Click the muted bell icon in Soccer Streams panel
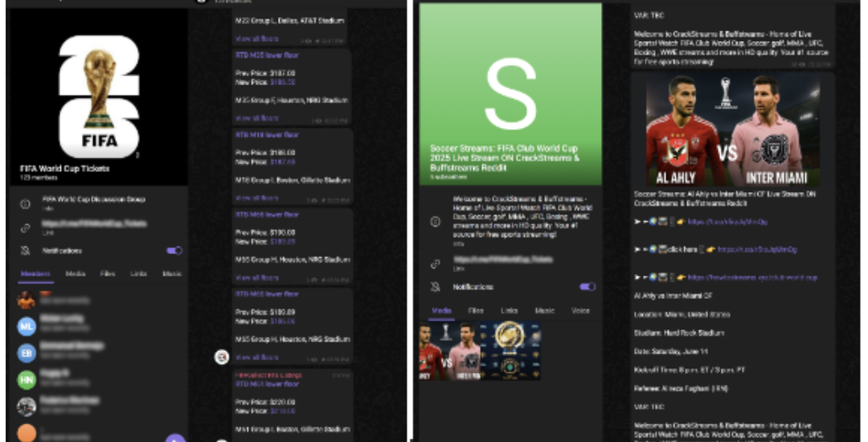Screen dimensions: 868x442 [436, 287]
